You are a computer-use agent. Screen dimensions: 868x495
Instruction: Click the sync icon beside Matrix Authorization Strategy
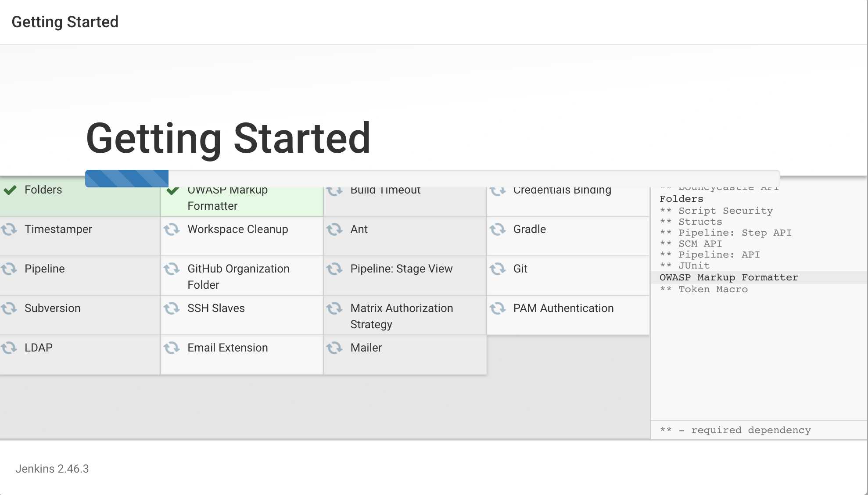click(334, 308)
